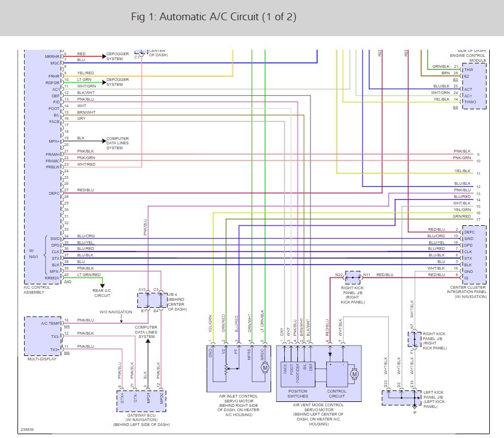Viewport: 504px width, 438px height.
Task: Click the potentiometer symbol in the air inlet servo
Action: 226,369
